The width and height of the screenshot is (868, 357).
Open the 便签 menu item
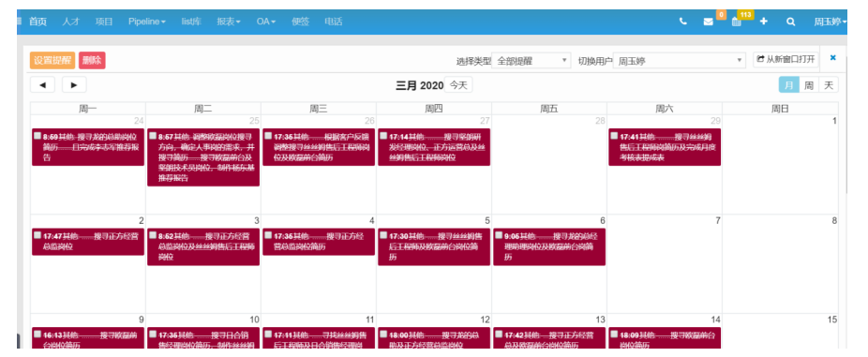[300, 22]
